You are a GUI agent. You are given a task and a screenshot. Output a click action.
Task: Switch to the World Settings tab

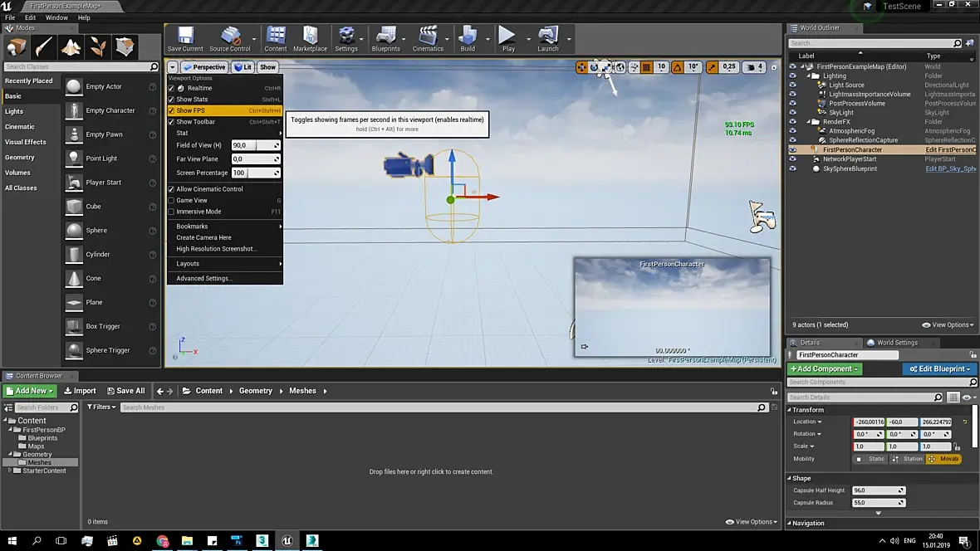tap(897, 342)
